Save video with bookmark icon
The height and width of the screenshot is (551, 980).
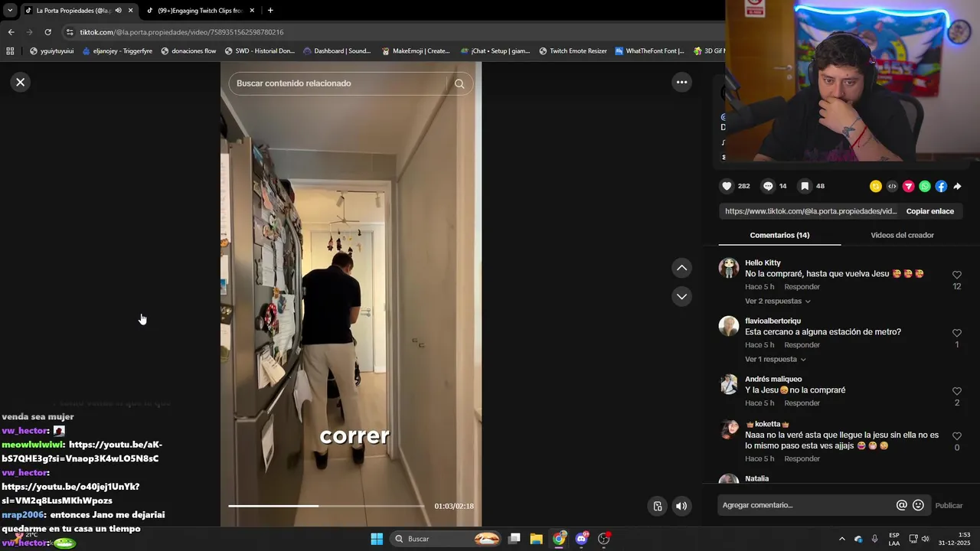805,186
